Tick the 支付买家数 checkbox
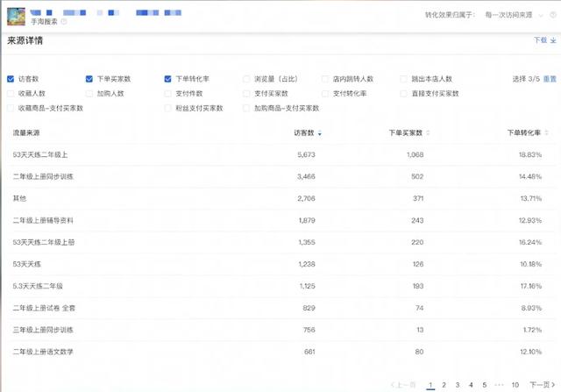Image resolution: width=561 pixels, height=392 pixels. tap(246, 94)
